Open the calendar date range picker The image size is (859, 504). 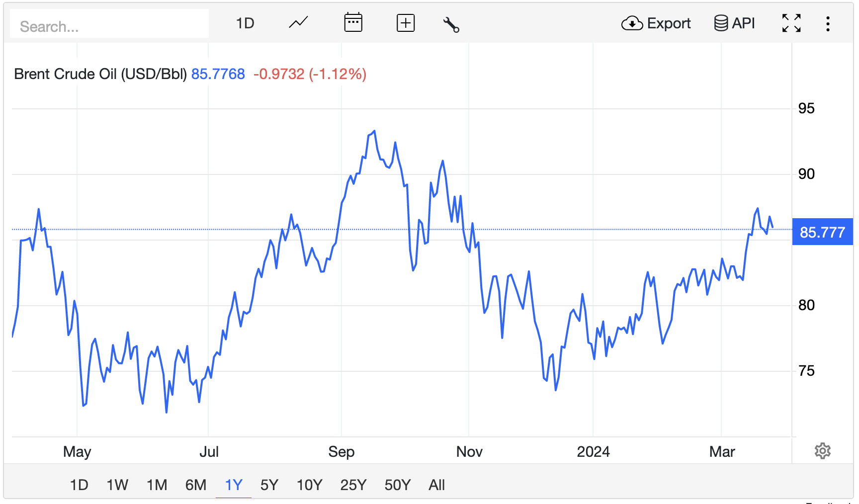coord(353,23)
